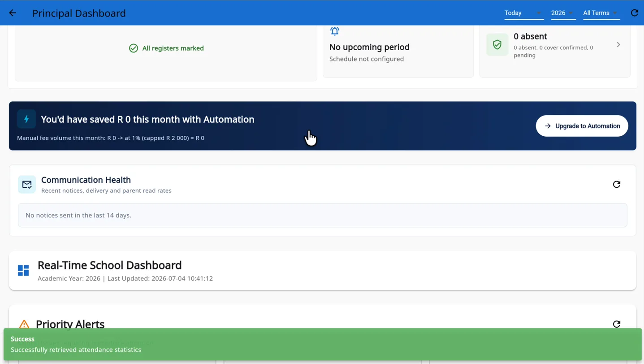Click the green shield absent icon

point(497,44)
